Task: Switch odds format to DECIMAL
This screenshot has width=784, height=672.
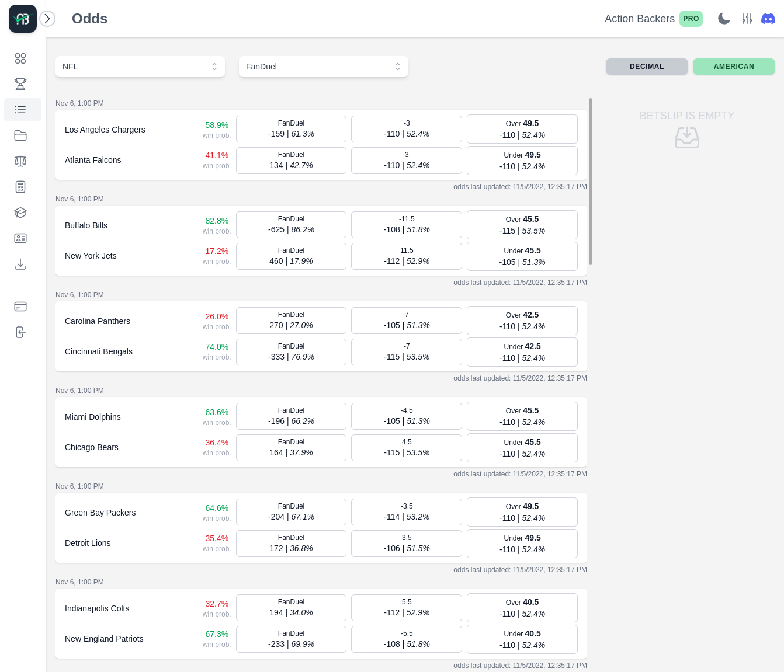Action: [x=647, y=67]
